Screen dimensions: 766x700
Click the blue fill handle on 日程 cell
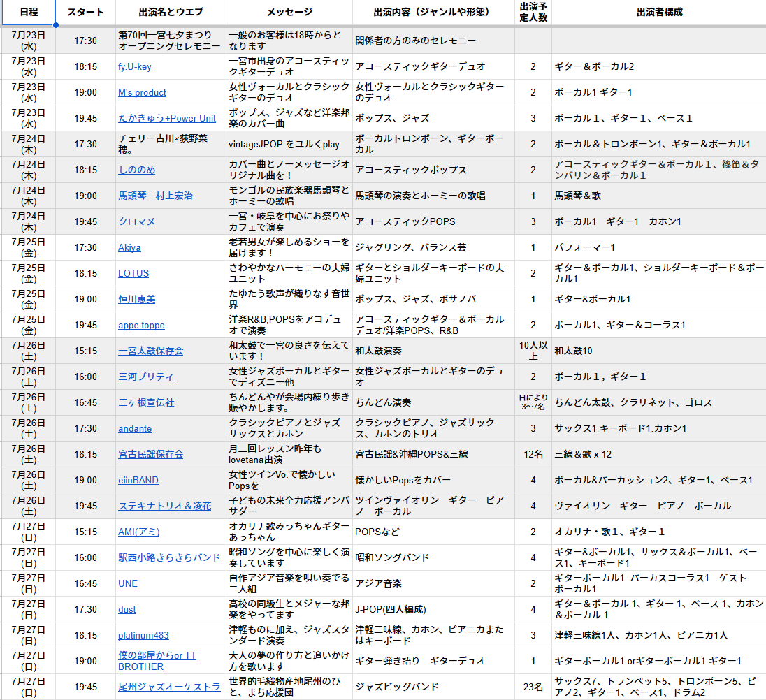[x=56, y=25]
